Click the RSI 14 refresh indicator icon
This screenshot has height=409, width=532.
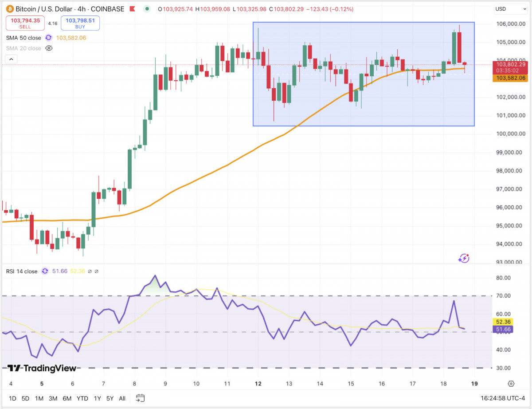tap(45, 271)
